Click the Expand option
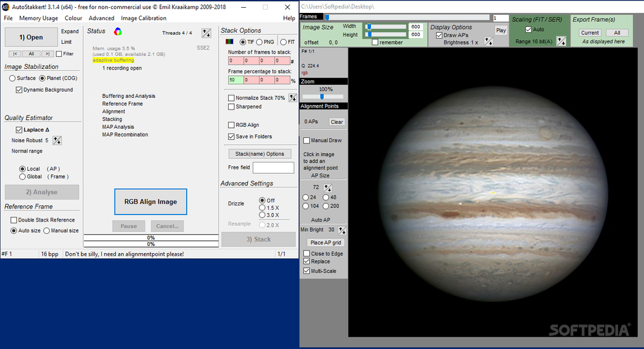The height and width of the screenshot is (349, 644). click(70, 31)
